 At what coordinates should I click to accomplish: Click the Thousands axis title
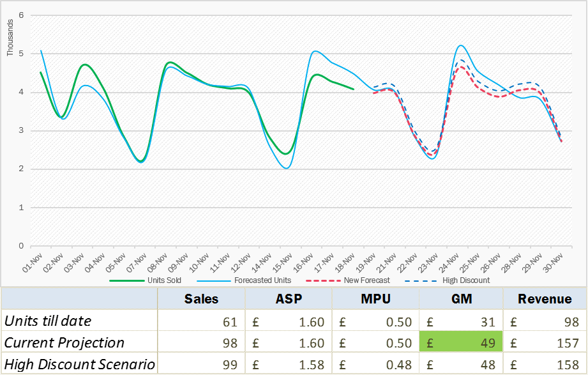[x=10, y=38]
